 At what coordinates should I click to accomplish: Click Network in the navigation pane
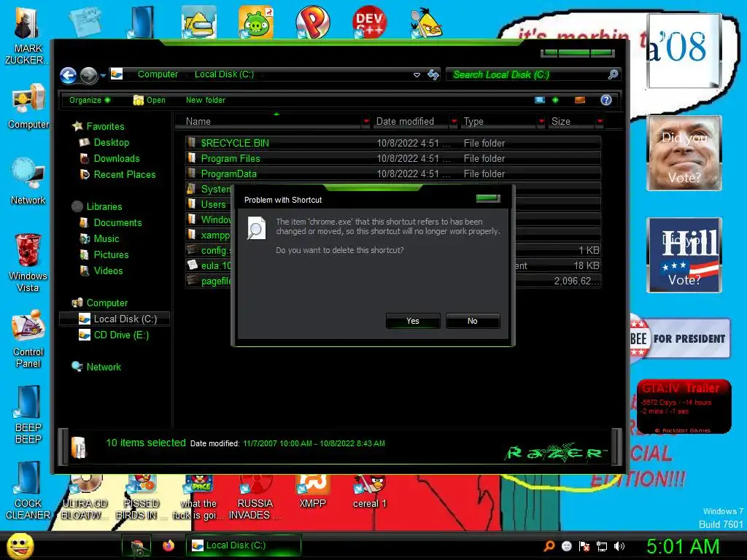(x=97, y=367)
